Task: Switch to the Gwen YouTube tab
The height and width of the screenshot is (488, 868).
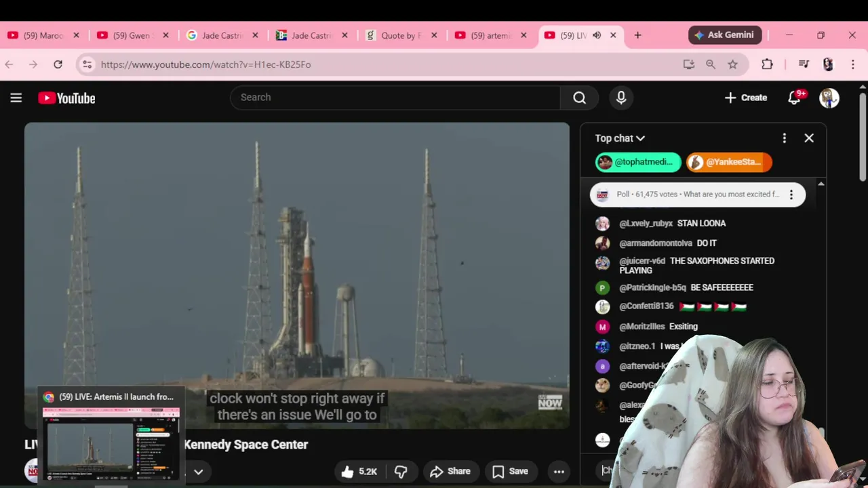Action: pos(133,35)
